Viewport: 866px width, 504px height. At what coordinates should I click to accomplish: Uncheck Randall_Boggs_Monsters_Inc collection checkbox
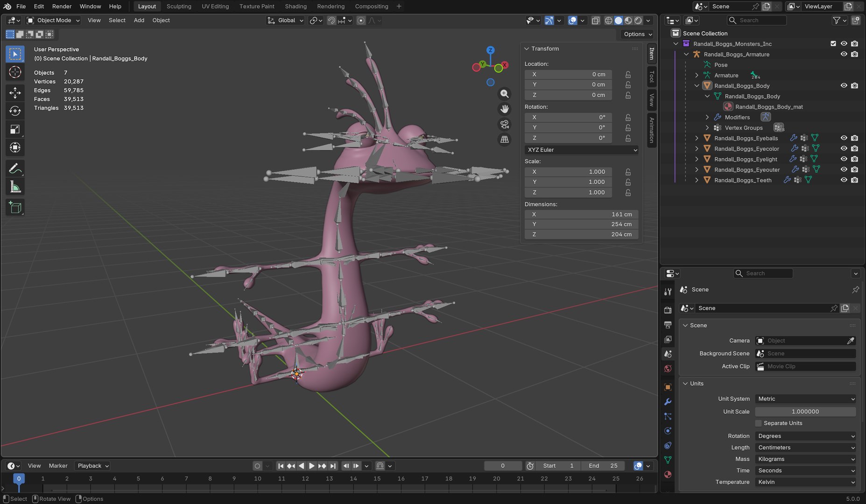[x=833, y=43]
